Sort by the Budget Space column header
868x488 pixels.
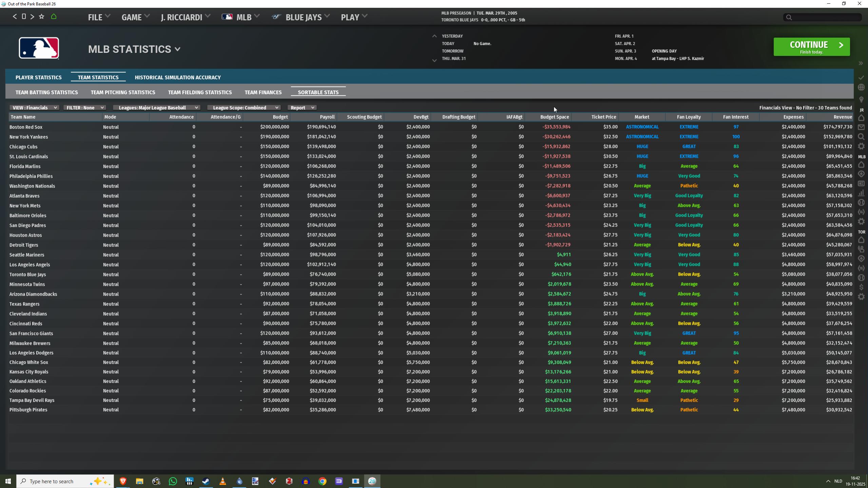[x=554, y=117]
